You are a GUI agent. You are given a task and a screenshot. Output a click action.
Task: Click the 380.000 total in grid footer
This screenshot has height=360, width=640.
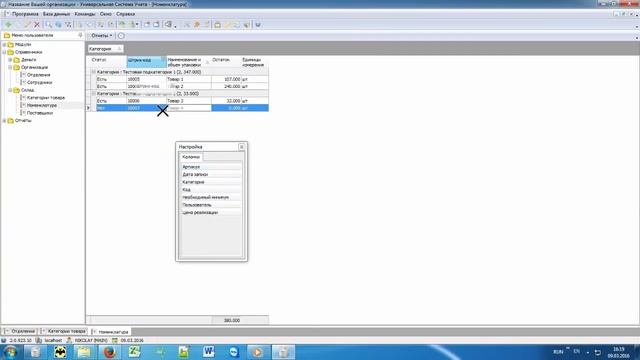point(232,320)
